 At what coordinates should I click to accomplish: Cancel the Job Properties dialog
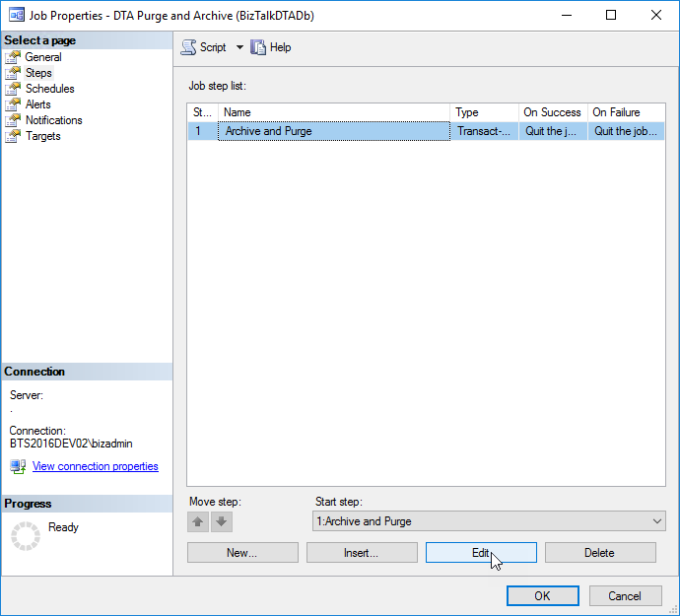(625, 596)
